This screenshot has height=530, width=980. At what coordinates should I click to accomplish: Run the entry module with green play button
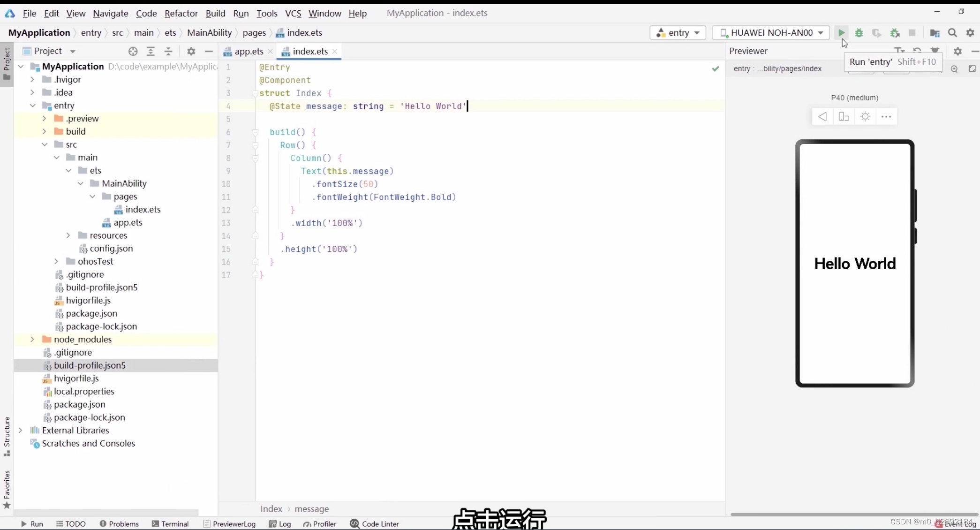click(x=841, y=33)
